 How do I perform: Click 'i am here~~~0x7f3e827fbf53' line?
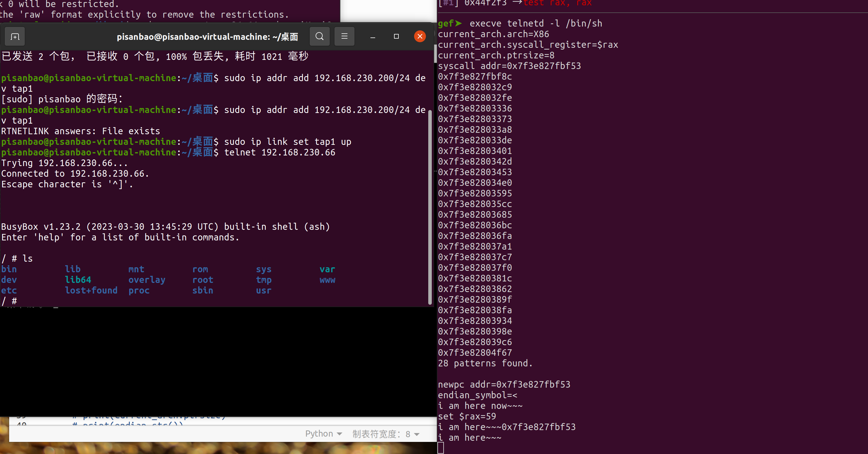click(x=507, y=427)
